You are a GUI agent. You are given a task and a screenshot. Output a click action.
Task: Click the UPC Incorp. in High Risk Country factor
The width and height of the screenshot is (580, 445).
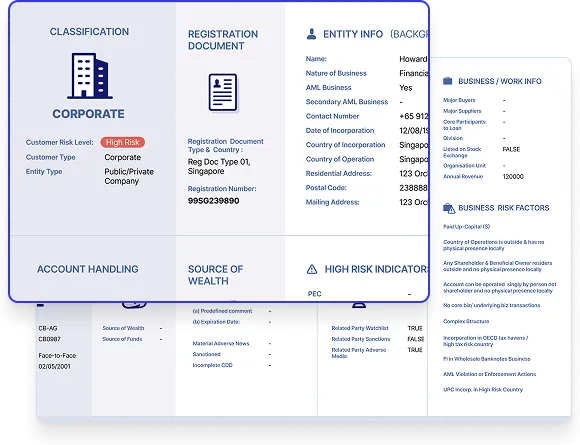483,390
